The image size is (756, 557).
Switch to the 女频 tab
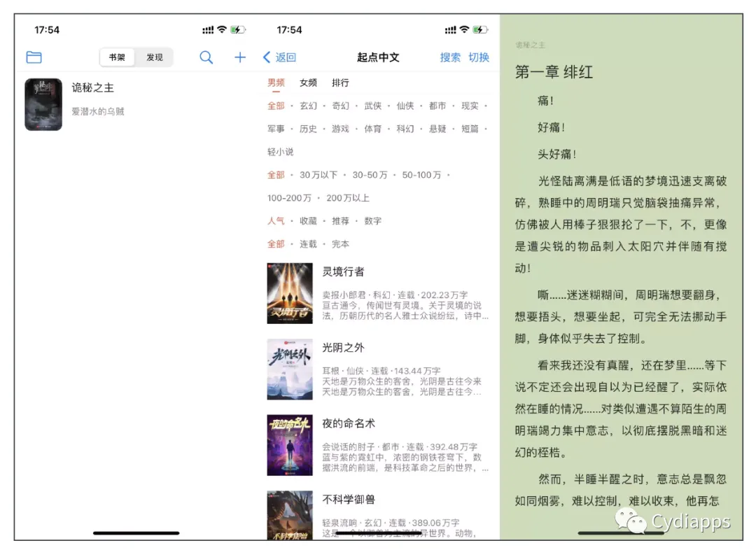tap(309, 83)
